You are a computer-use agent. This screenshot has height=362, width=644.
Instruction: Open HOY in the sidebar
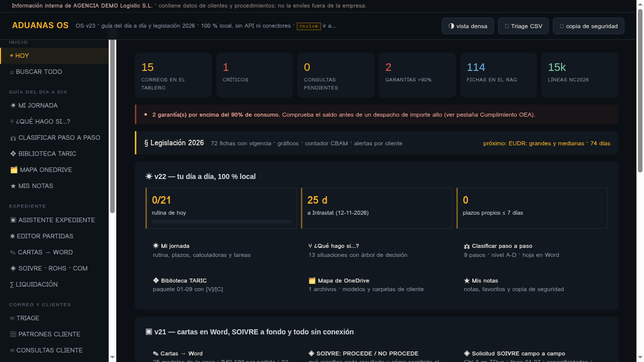pos(54,56)
